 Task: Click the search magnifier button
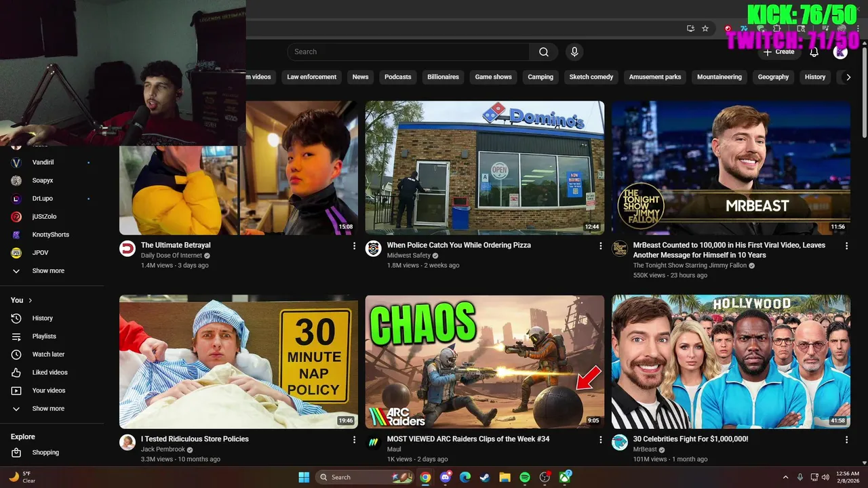[x=544, y=52]
